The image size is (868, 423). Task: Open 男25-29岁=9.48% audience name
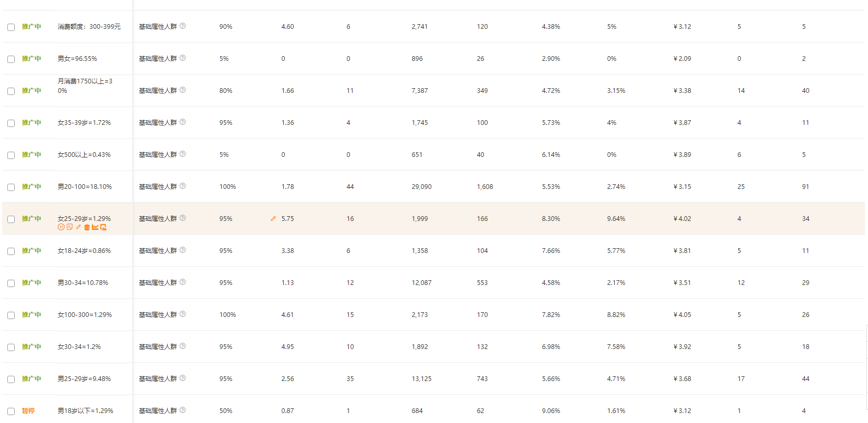pyautogui.click(x=84, y=379)
